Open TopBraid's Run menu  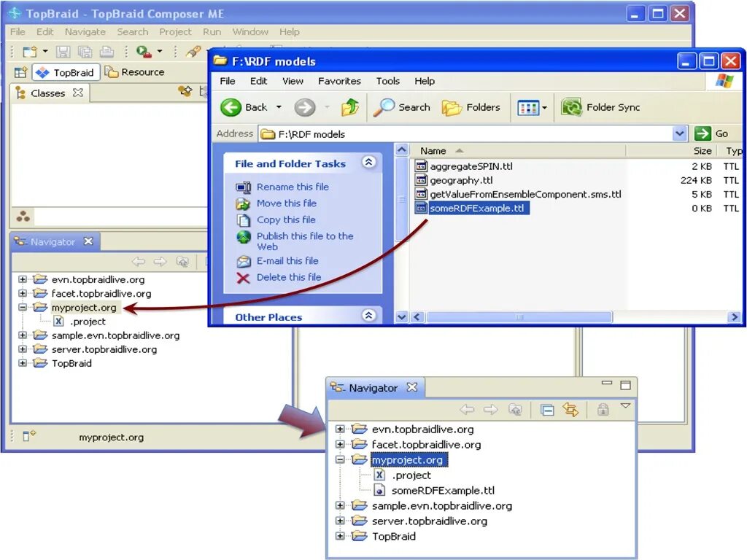tap(212, 32)
